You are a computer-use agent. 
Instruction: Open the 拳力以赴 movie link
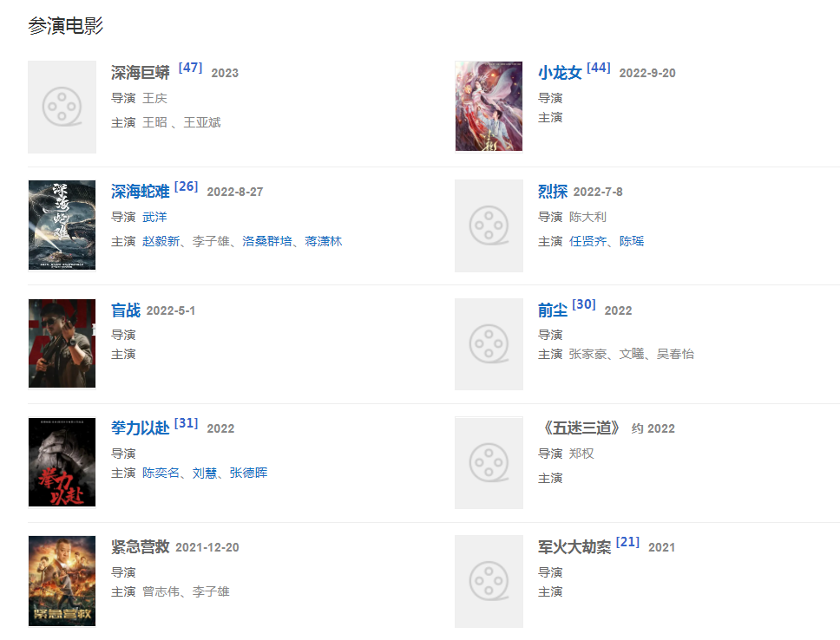[141, 428]
